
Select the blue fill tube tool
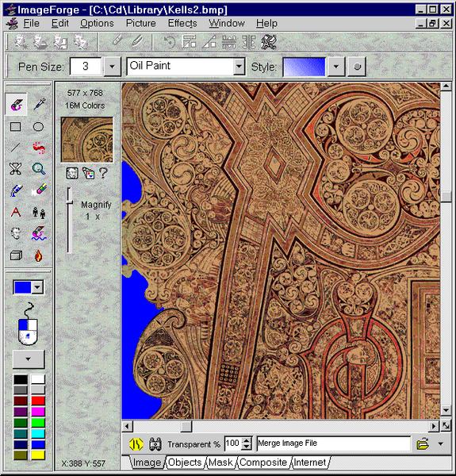[x=16, y=190]
